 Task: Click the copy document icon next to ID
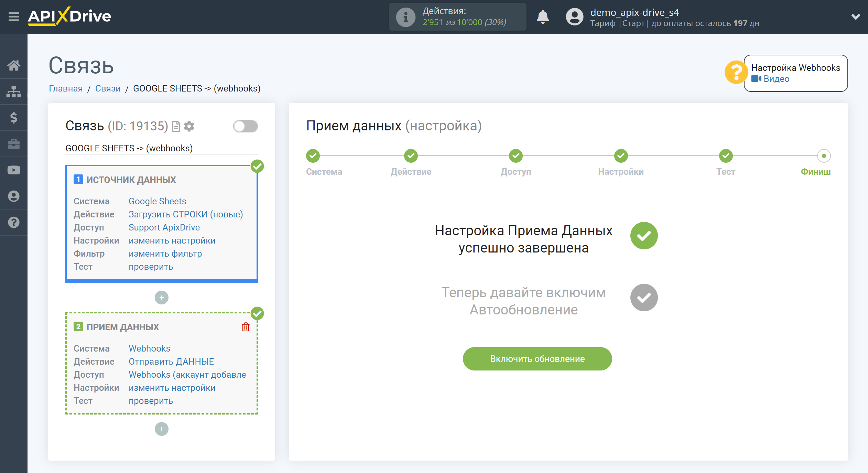tap(176, 126)
